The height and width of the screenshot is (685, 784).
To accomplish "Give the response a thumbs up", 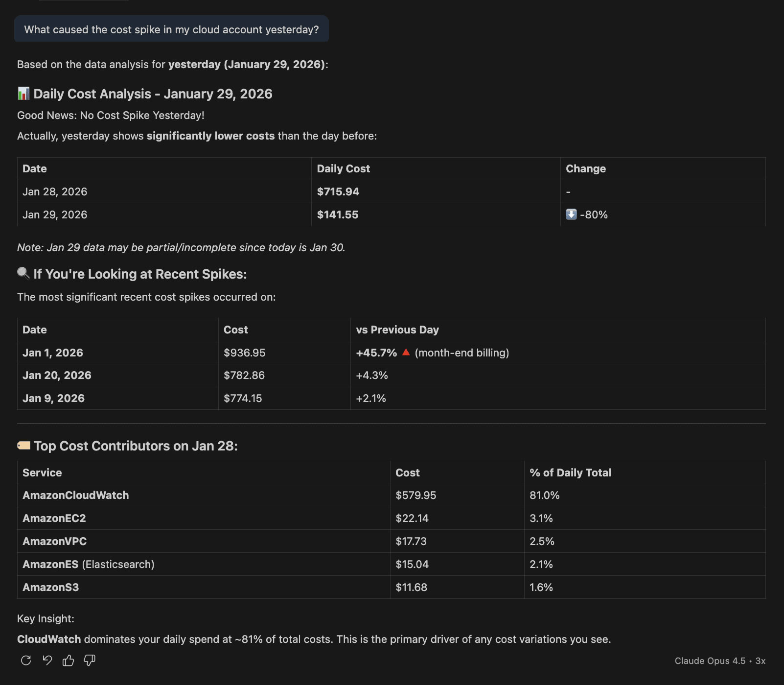I will 68,661.
